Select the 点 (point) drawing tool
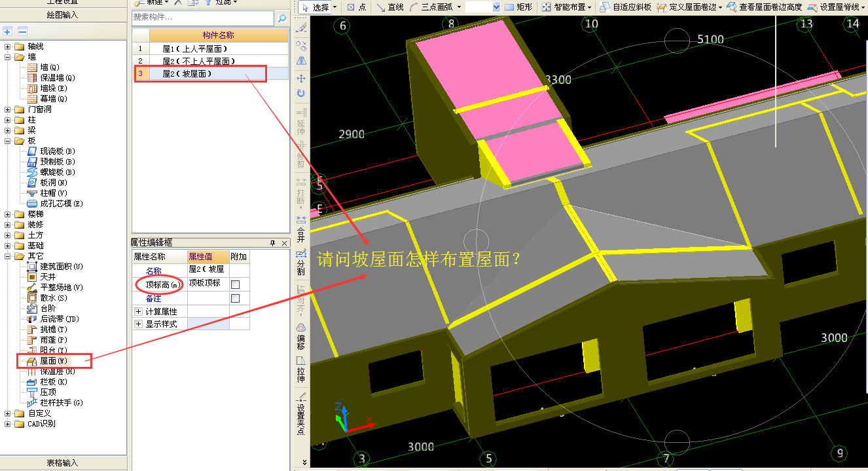This screenshot has width=868, height=471. 356,7
